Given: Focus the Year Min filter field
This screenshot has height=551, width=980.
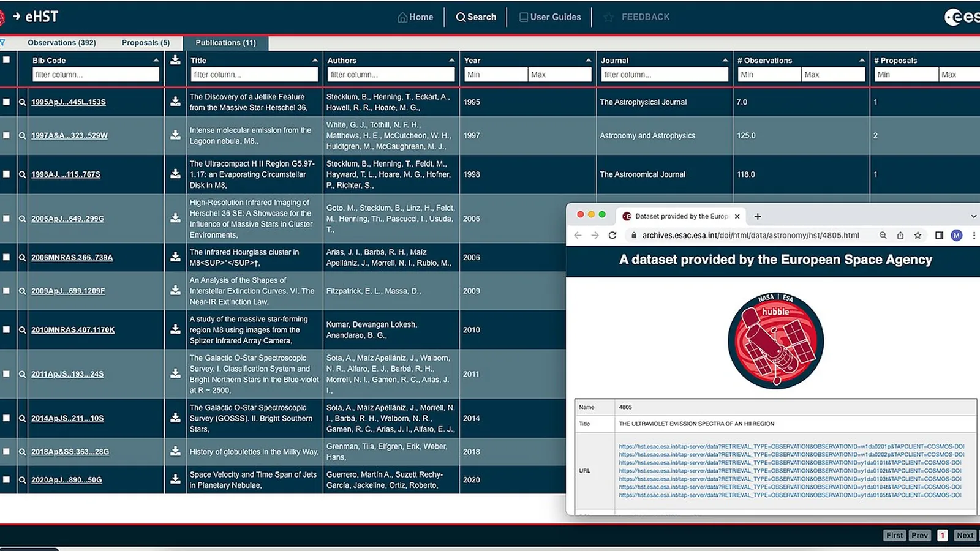Looking at the screenshot, I should click(496, 75).
